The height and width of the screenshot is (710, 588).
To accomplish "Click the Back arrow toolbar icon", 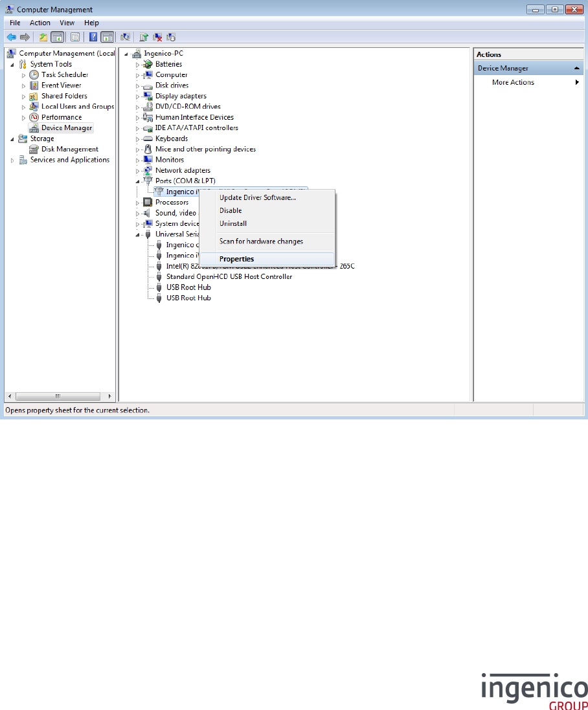I will pyautogui.click(x=11, y=37).
